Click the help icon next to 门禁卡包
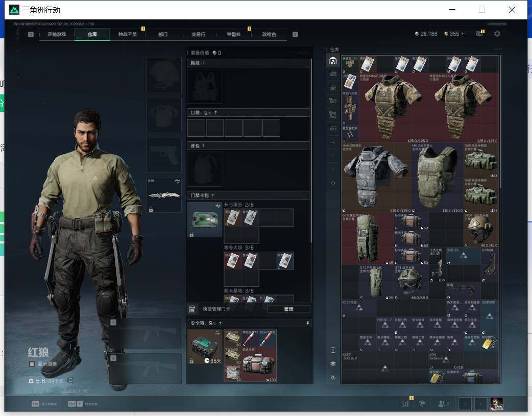 [x=213, y=195]
